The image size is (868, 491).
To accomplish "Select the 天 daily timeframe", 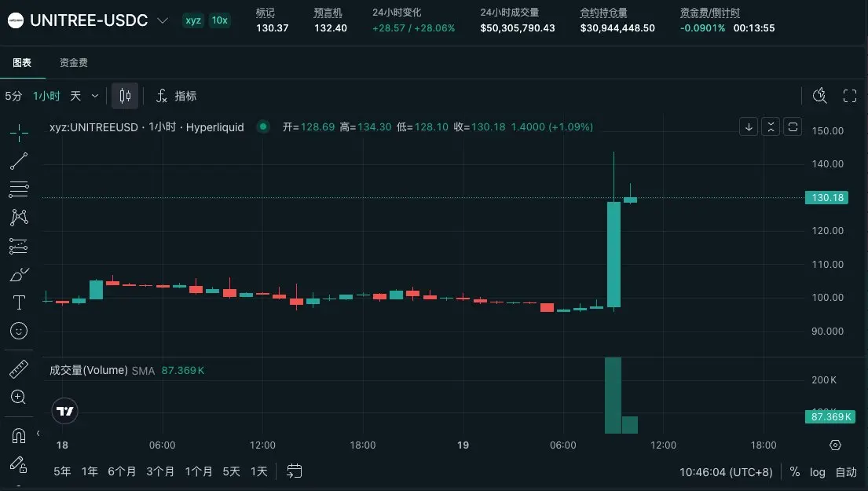I will pyautogui.click(x=76, y=96).
